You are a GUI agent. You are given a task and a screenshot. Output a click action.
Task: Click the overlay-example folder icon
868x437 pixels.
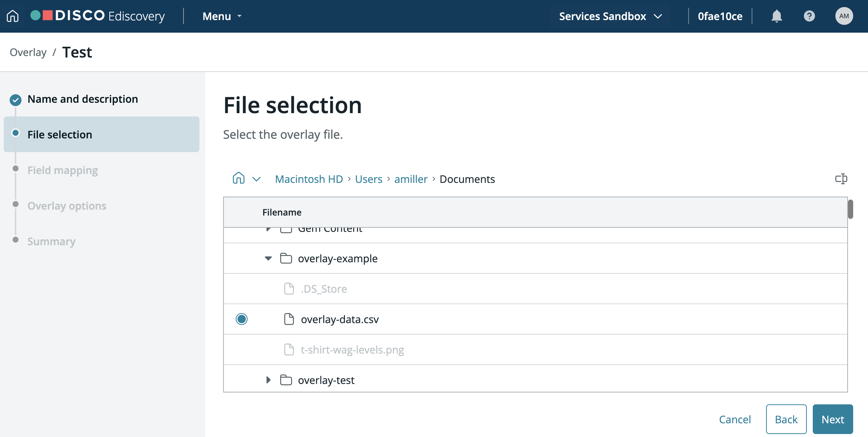coord(286,258)
